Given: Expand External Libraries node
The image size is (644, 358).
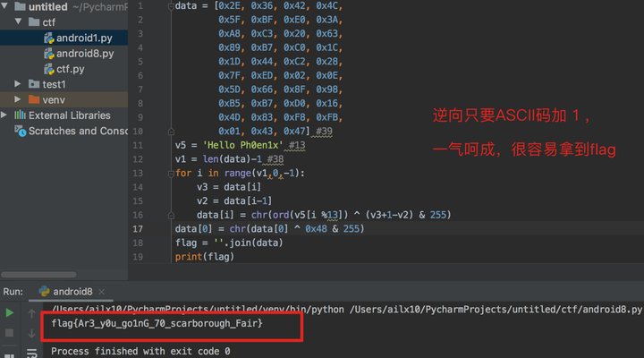Looking at the screenshot, I should coord(4,115).
